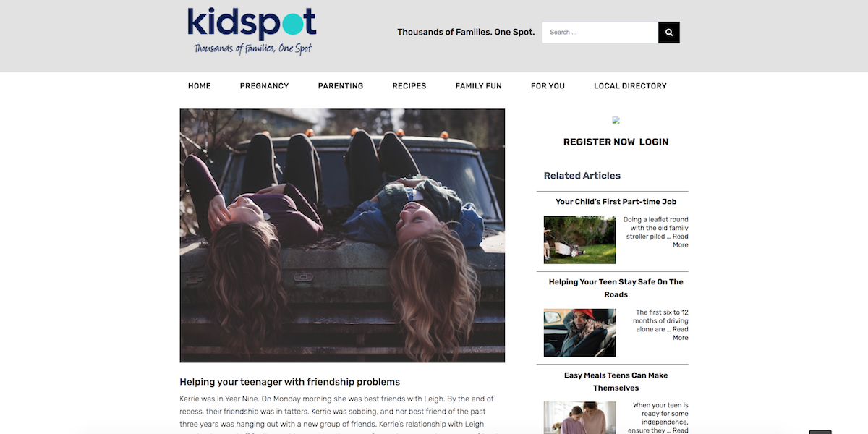Click the lawn mower article thumbnail
This screenshot has width=868, height=434.
[x=580, y=239]
